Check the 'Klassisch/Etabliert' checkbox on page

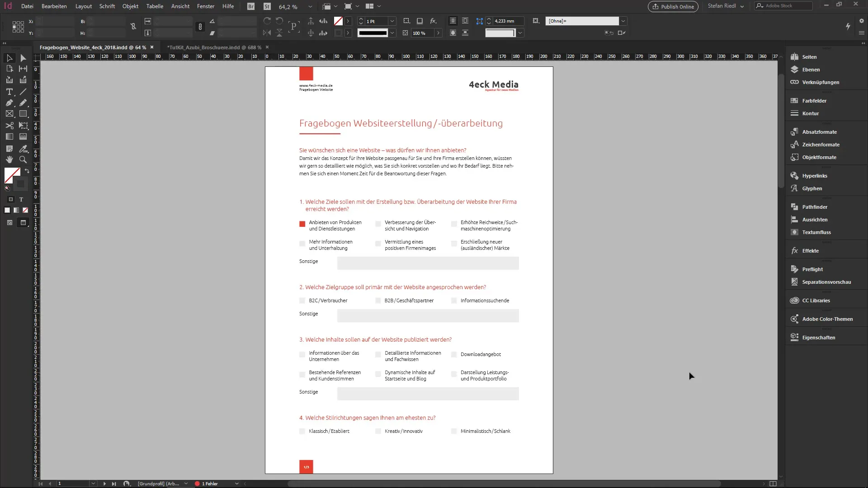pos(302,431)
